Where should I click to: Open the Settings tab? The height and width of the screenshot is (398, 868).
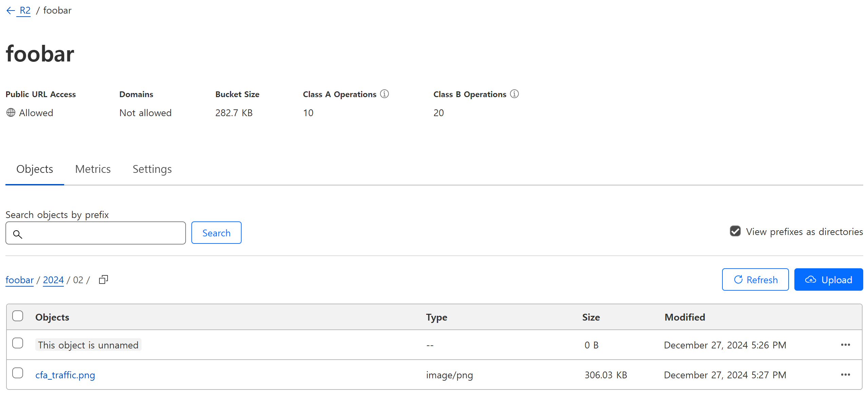point(152,169)
